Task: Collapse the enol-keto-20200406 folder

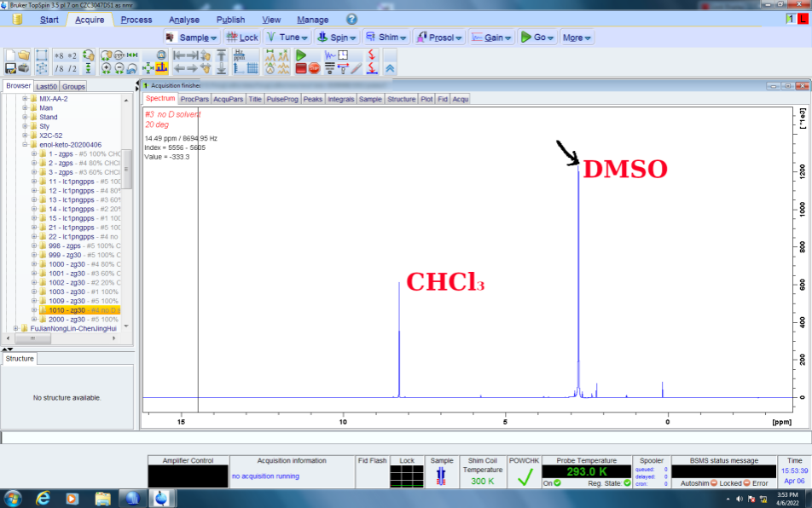Action: click(x=26, y=145)
